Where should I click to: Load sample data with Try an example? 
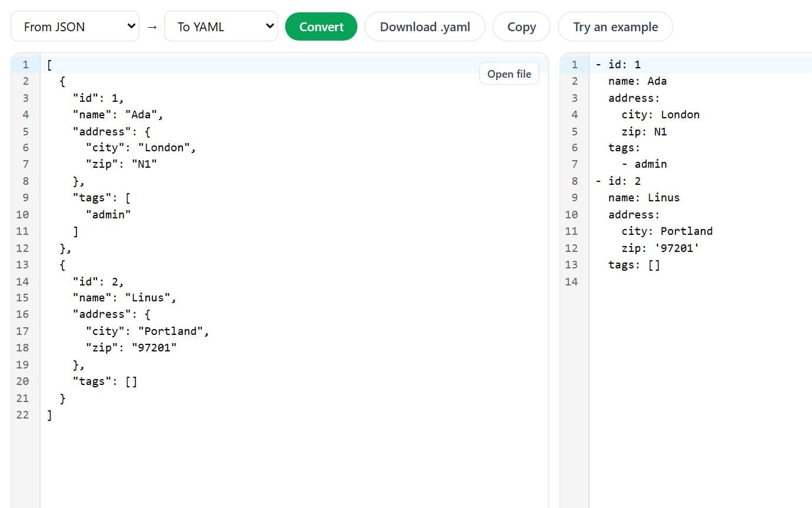coord(615,26)
